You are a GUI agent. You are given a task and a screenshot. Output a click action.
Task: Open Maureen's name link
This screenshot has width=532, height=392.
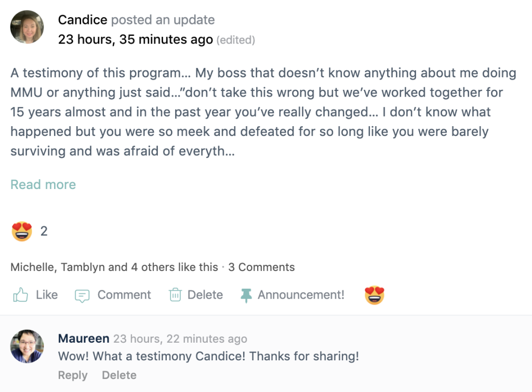click(x=84, y=339)
